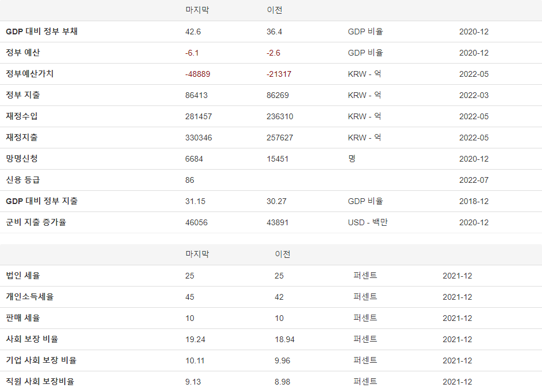Click the negative value -21317
The image size is (542, 392).
tap(279, 75)
